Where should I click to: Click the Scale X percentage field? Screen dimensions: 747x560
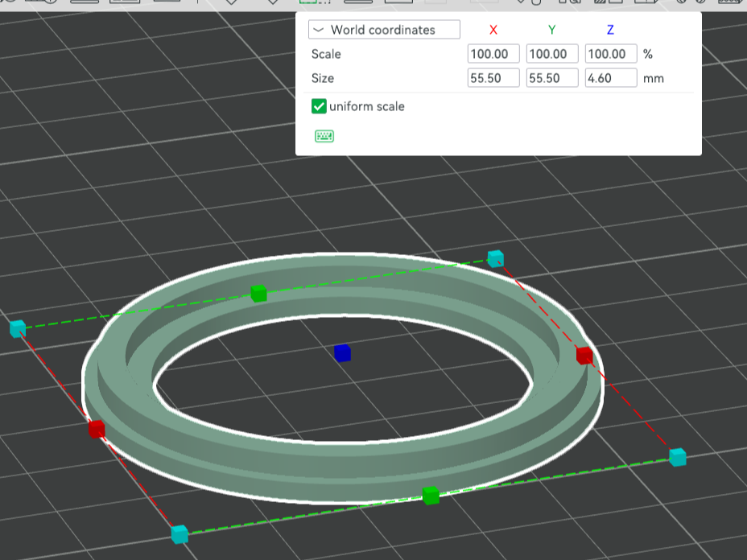[x=493, y=54]
